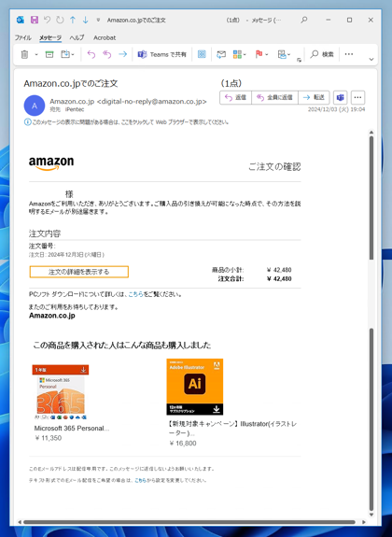Click the 返信 button in the message header
The image size is (392, 537).
(235, 98)
